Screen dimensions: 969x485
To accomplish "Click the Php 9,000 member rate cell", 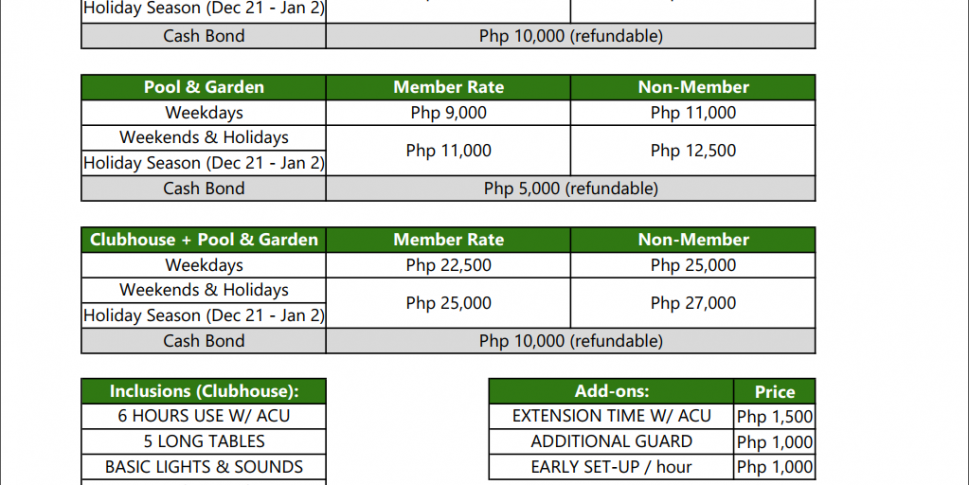I will (x=448, y=113).
